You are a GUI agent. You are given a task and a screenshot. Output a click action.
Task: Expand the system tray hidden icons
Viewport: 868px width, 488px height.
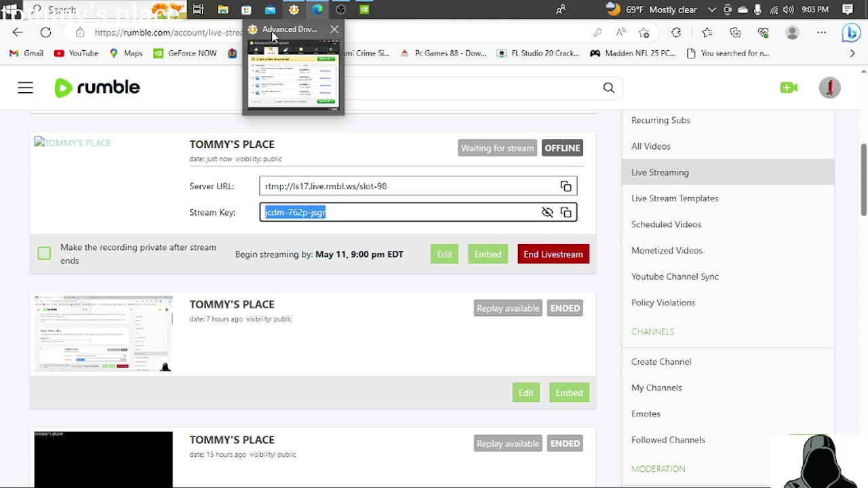(711, 9)
